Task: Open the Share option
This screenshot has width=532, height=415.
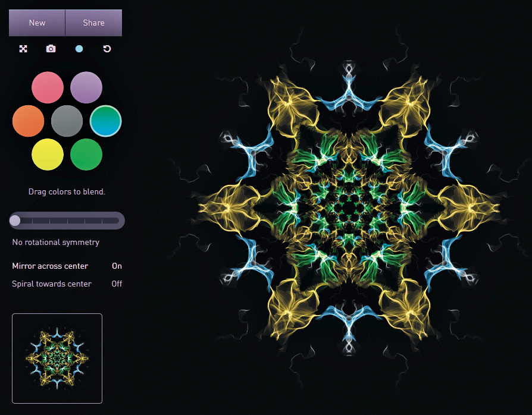Action: pyautogui.click(x=93, y=23)
